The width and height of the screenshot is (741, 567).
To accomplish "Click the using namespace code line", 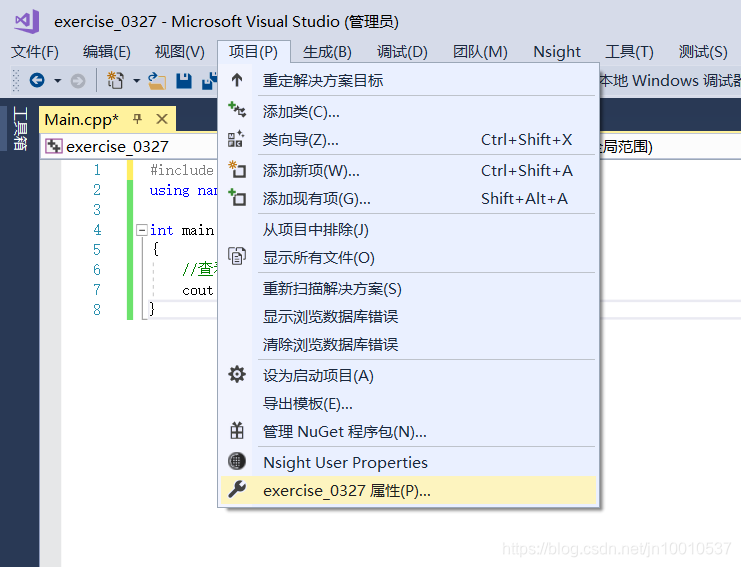I will 183,190.
